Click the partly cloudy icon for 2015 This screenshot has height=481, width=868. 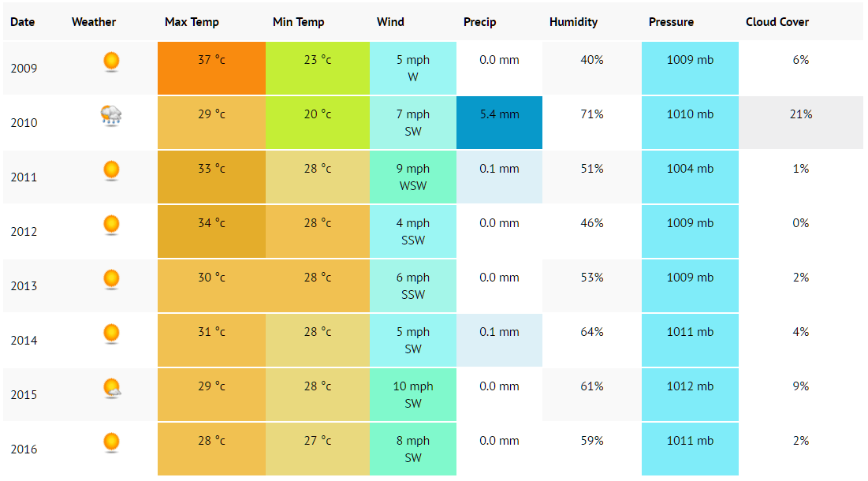pyautogui.click(x=113, y=388)
